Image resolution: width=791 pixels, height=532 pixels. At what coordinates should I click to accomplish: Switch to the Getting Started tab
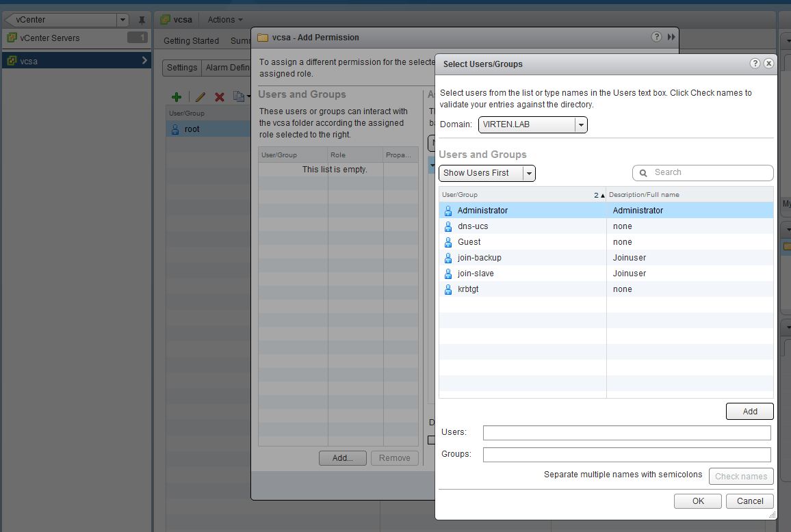coord(191,41)
